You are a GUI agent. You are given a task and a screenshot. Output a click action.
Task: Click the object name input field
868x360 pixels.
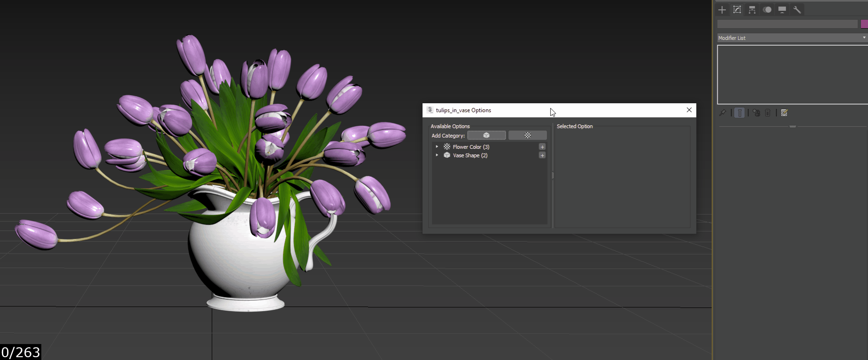click(x=787, y=24)
